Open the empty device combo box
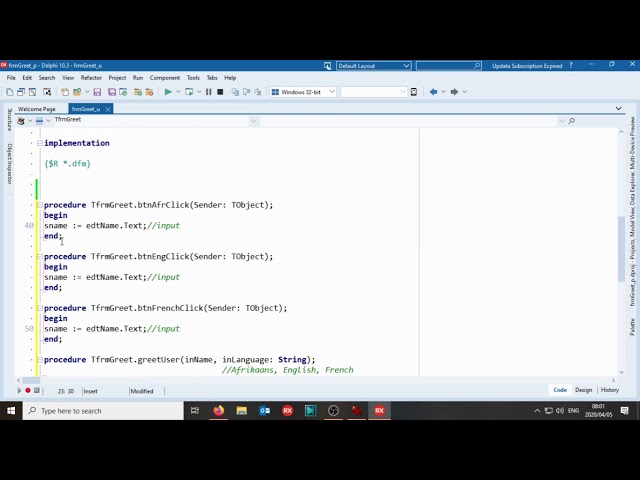Image resolution: width=640 pixels, height=480 pixels. (x=373, y=92)
